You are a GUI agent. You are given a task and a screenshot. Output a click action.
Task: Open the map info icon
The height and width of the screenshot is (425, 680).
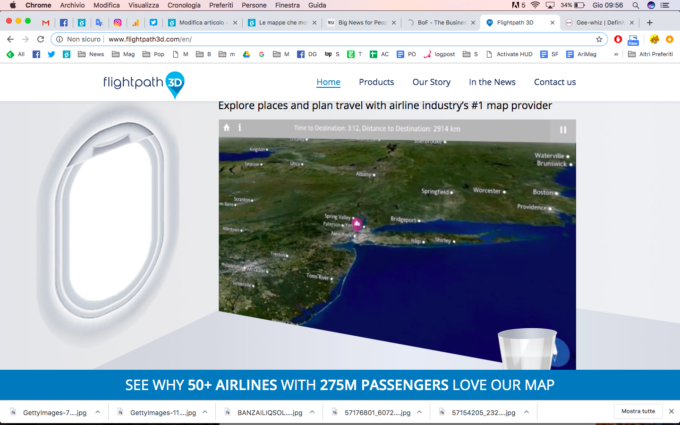pyautogui.click(x=239, y=128)
